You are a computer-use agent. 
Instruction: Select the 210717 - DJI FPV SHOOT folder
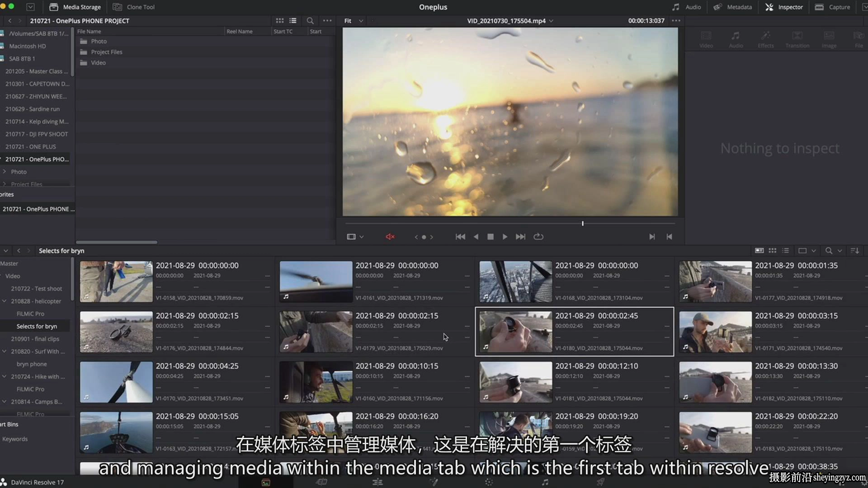36,134
